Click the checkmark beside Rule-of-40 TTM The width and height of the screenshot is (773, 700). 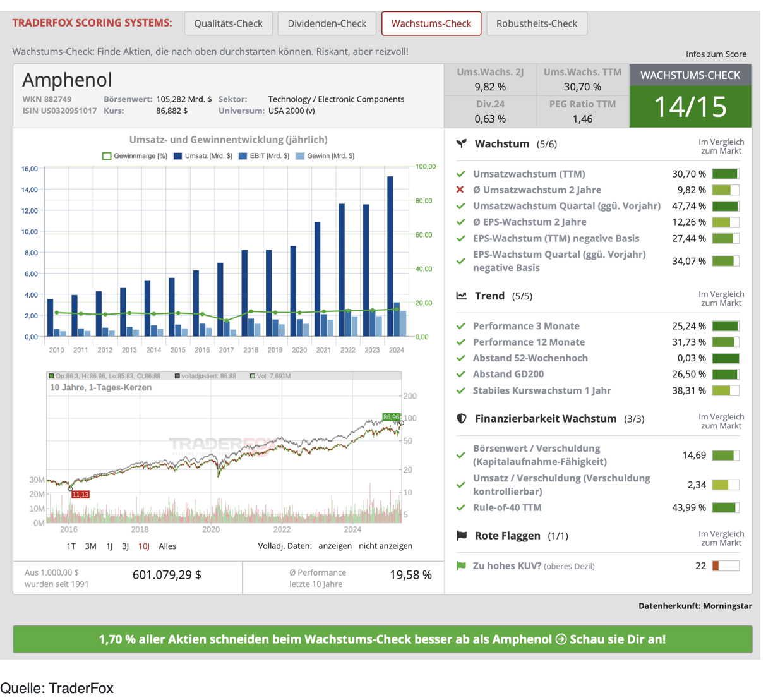[461, 507]
